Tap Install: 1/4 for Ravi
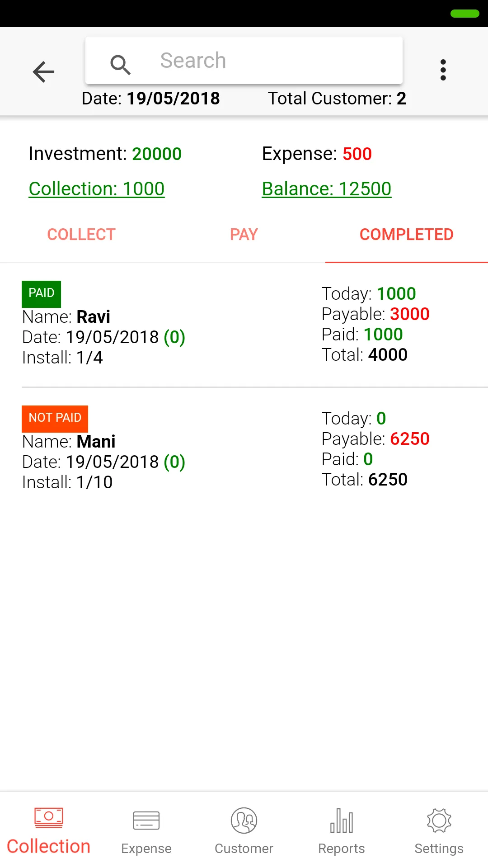 pyautogui.click(x=62, y=358)
